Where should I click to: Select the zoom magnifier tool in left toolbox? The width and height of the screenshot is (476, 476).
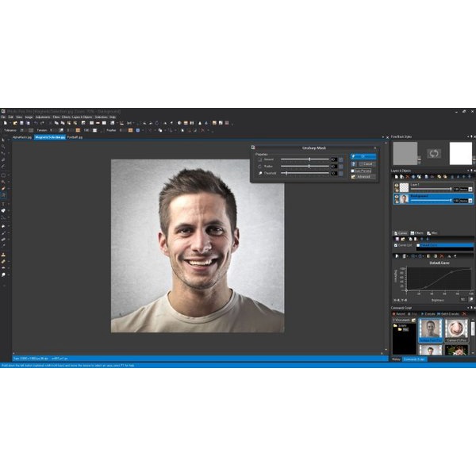tap(3, 146)
